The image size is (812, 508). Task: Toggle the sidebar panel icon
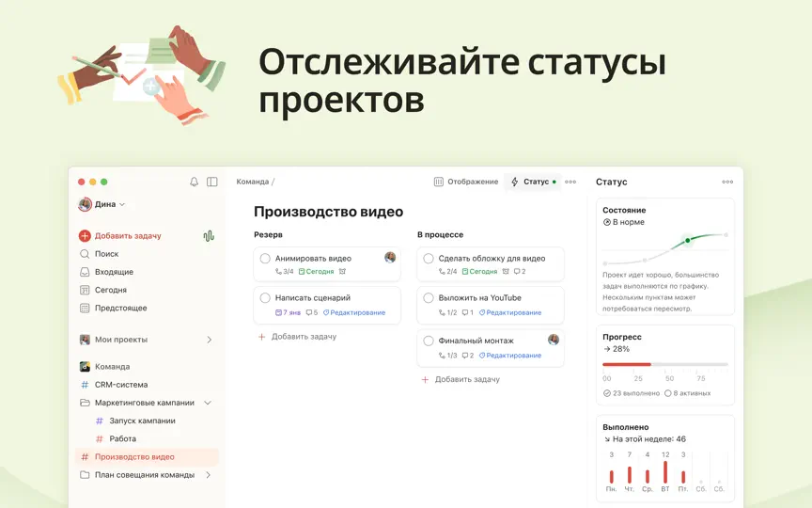click(x=211, y=182)
